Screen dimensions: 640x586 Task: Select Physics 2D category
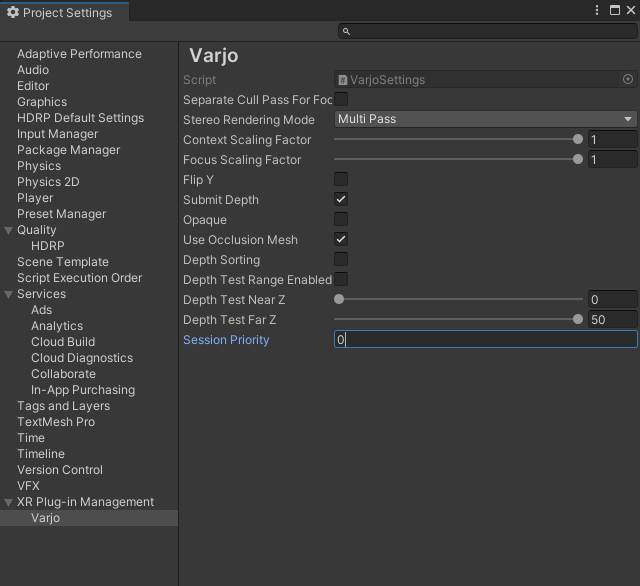click(x=48, y=182)
